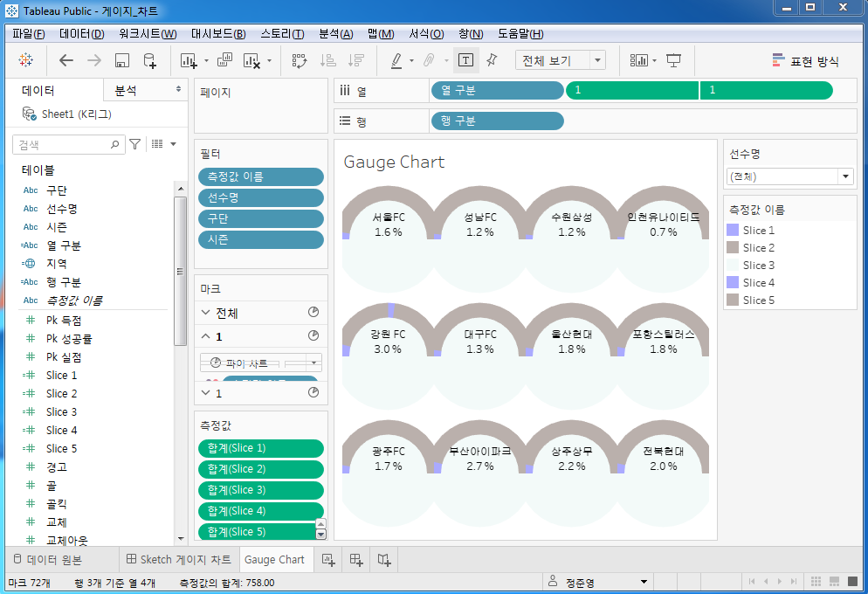Click the field search input box
The width and height of the screenshot is (868, 594).
coord(67,144)
